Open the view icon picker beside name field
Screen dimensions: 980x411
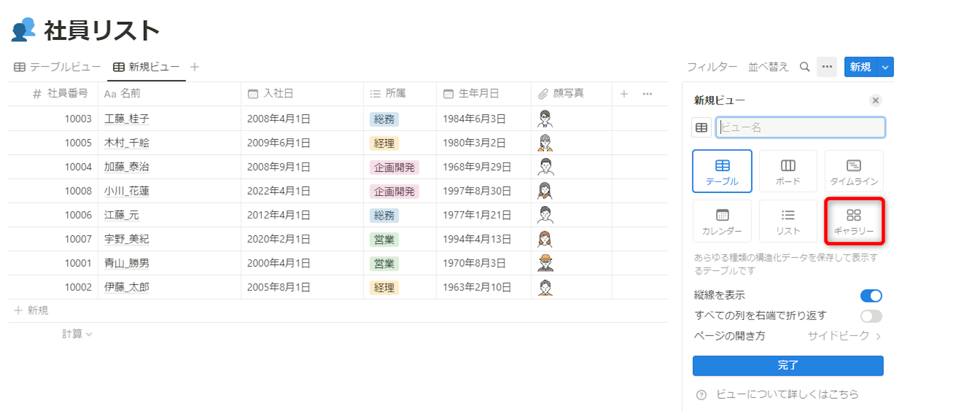(701, 128)
